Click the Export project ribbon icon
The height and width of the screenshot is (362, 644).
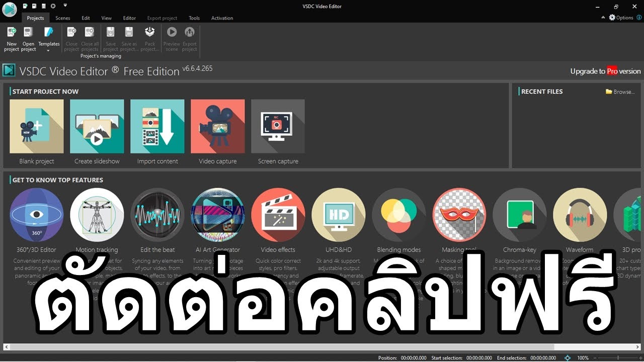[x=189, y=33]
